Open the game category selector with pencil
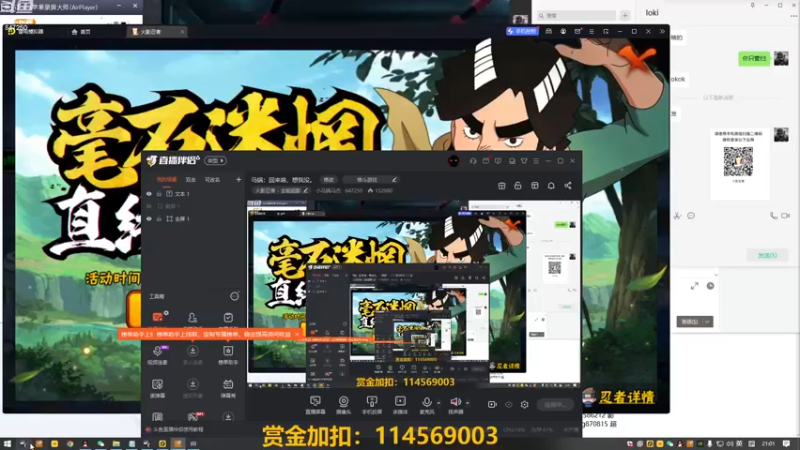The height and width of the screenshot is (450, 800). pyautogui.click(x=369, y=180)
